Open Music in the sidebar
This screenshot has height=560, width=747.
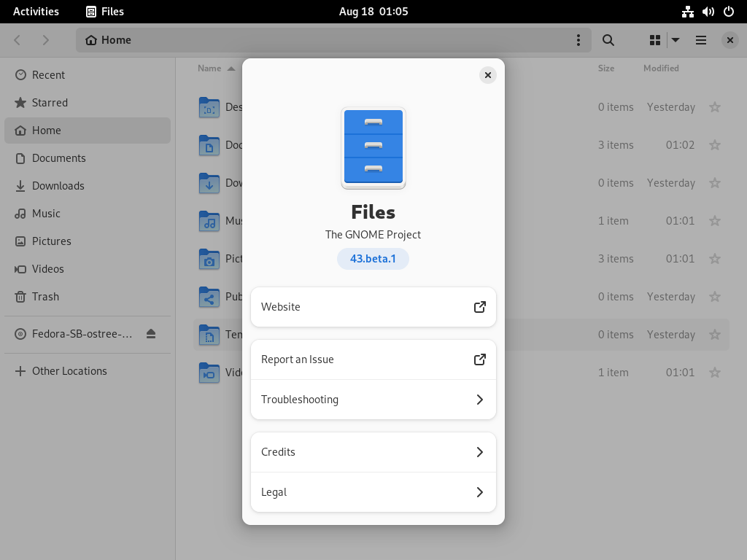[88, 214]
